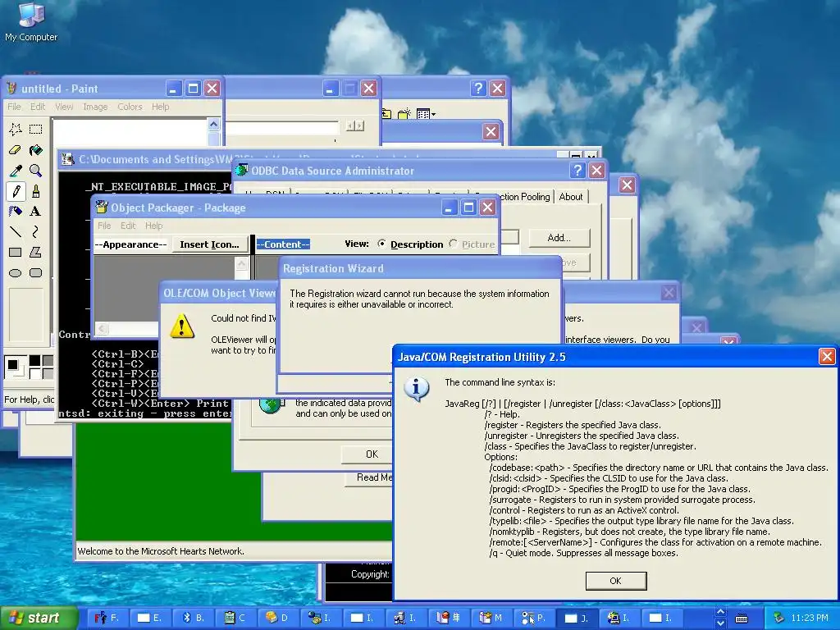840x630 pixels.
Task: Click the Read Me button
Action: [x=368, y=477]
